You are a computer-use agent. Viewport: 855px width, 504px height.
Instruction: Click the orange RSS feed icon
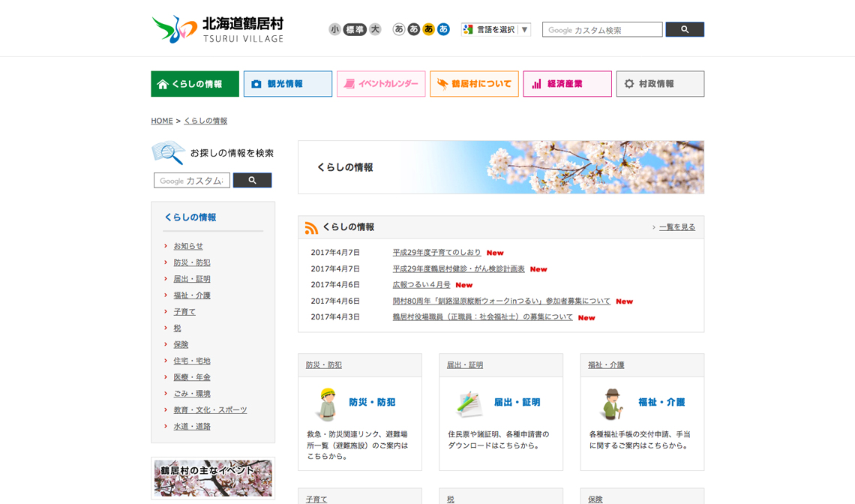coord(311,227)
